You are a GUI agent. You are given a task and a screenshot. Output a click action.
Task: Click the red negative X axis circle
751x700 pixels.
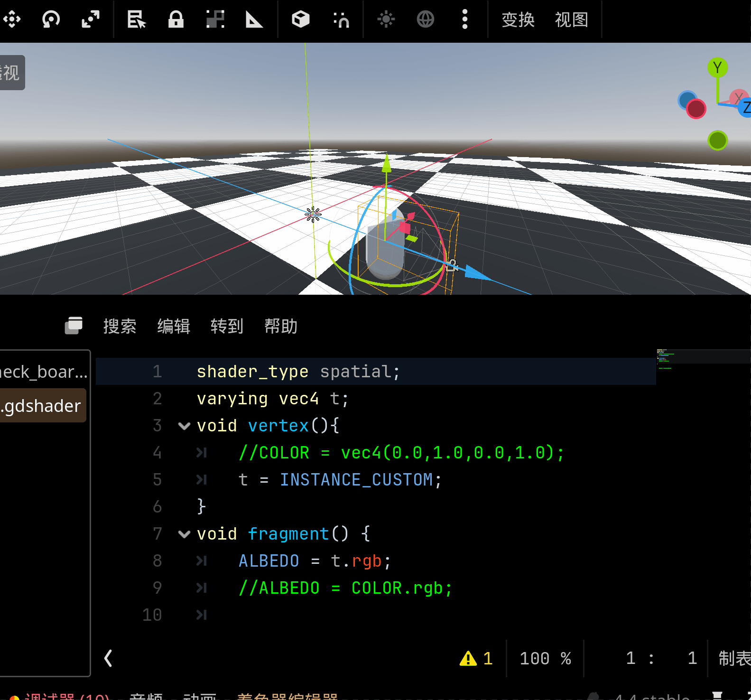coord(696,109)
